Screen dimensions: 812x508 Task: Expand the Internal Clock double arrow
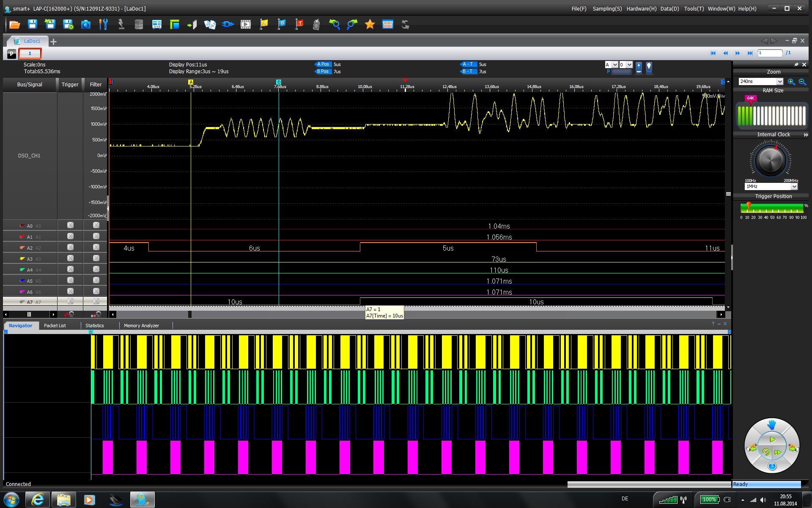pyautogui.click(x=806, y=135)
